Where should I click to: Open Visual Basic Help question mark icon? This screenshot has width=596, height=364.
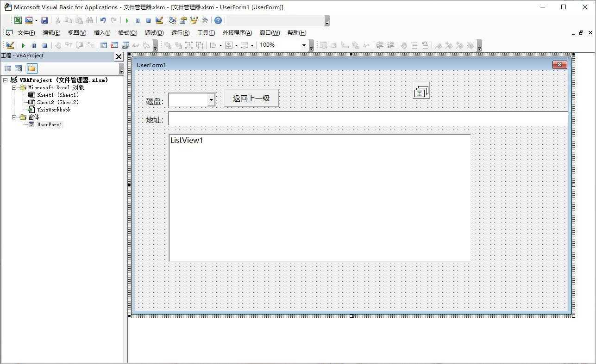(218, 20)
